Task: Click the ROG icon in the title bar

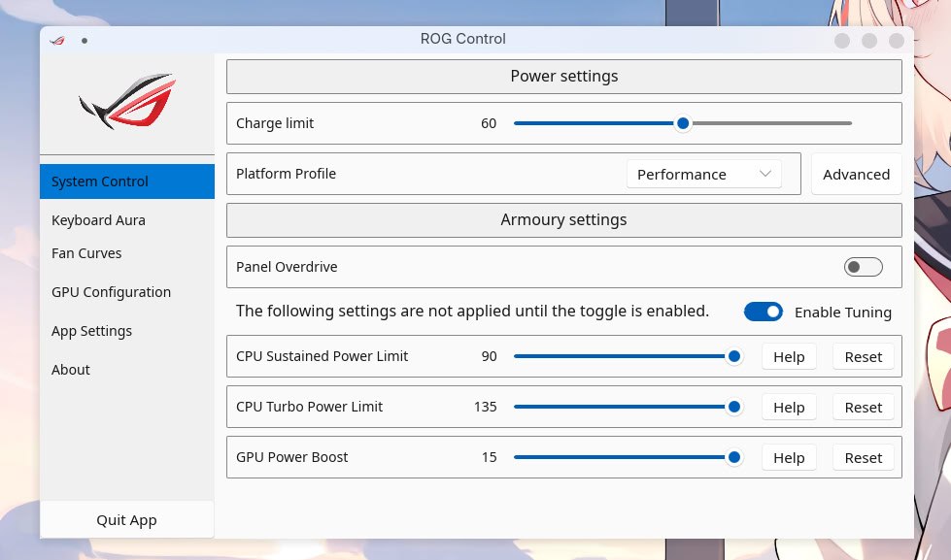Action: pyautogui.click(x=57, y=40)
